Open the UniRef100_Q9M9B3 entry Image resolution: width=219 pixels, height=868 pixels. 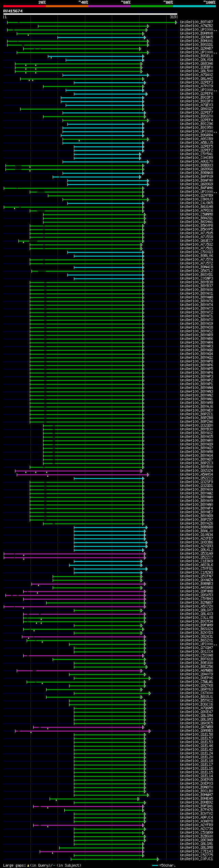[x=196, y=731]
